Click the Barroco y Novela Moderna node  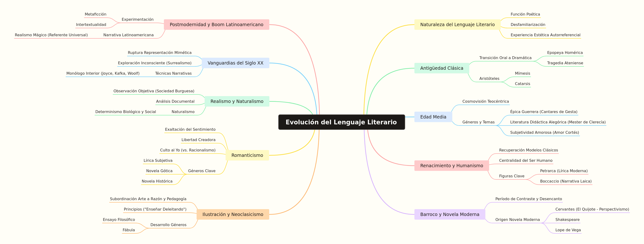point(450,214)
